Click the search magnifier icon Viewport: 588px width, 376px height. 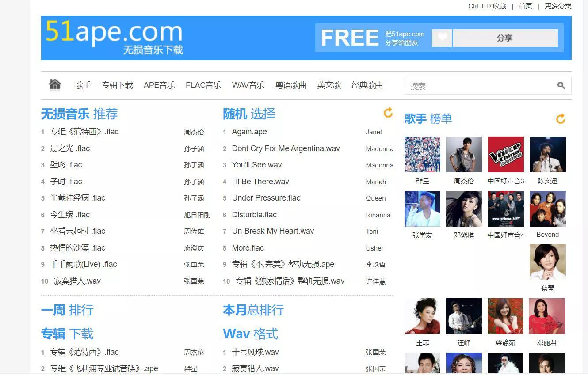pos(561,85)
